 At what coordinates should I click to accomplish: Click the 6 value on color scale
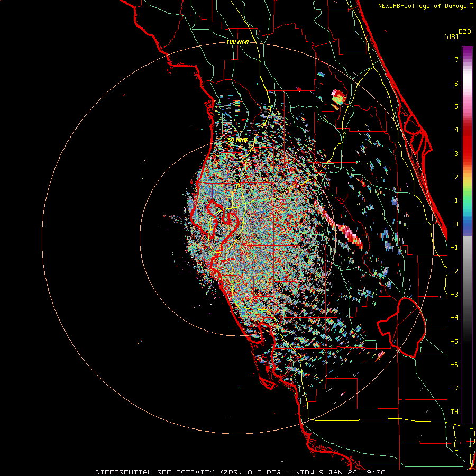click(x=456, y=83)
